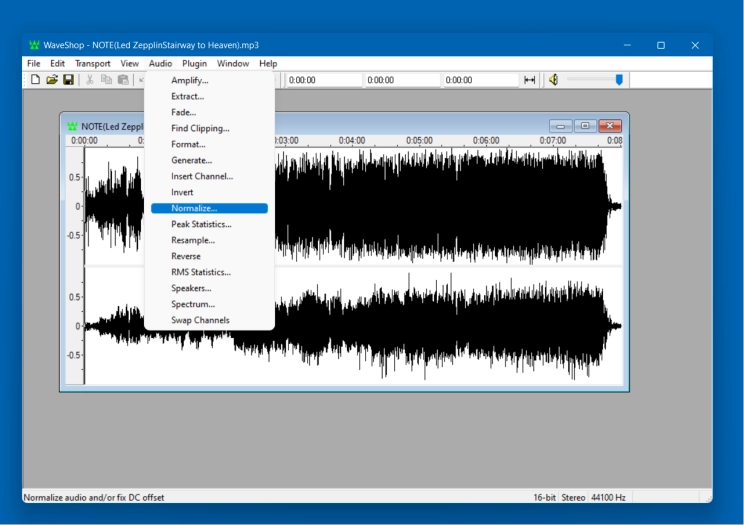
Task: Click the speaker volume icon
Action: 553,80
